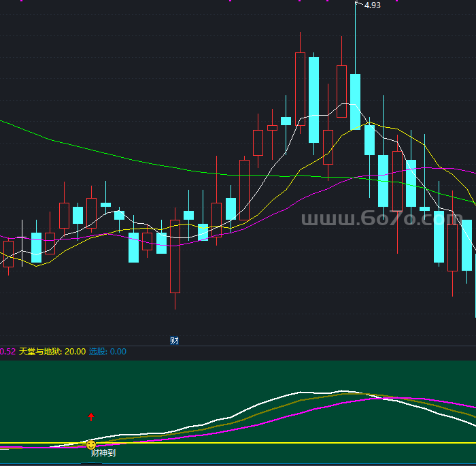Click the red up arrow in indicator panel
Image resolution: width=476 pixels, height=466 pixels.
(91, 416)
